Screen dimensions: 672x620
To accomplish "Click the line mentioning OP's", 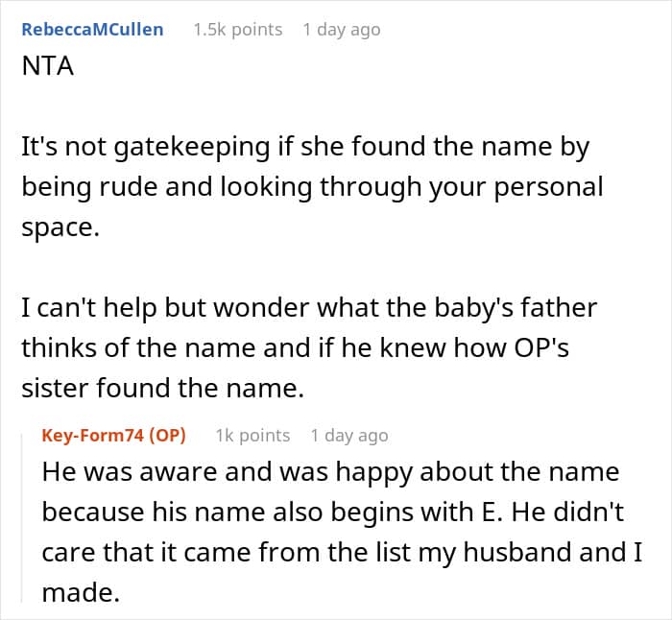I will click(x=296, y=348).
